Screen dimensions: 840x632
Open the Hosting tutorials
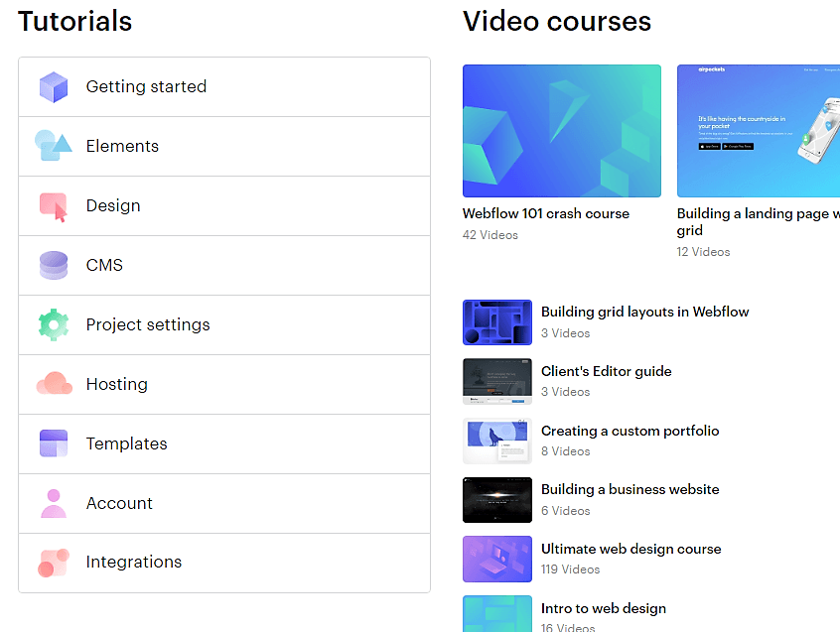pos(224,384)
